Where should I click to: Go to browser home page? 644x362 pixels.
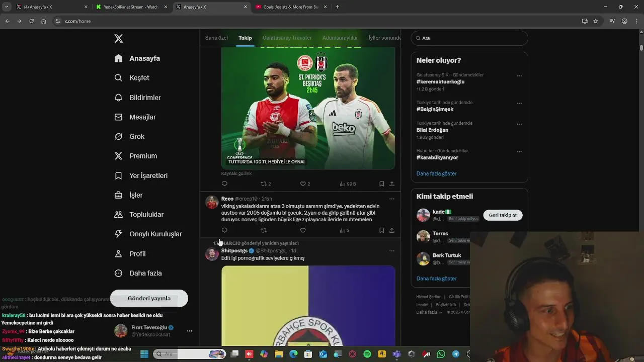point(43,21)
